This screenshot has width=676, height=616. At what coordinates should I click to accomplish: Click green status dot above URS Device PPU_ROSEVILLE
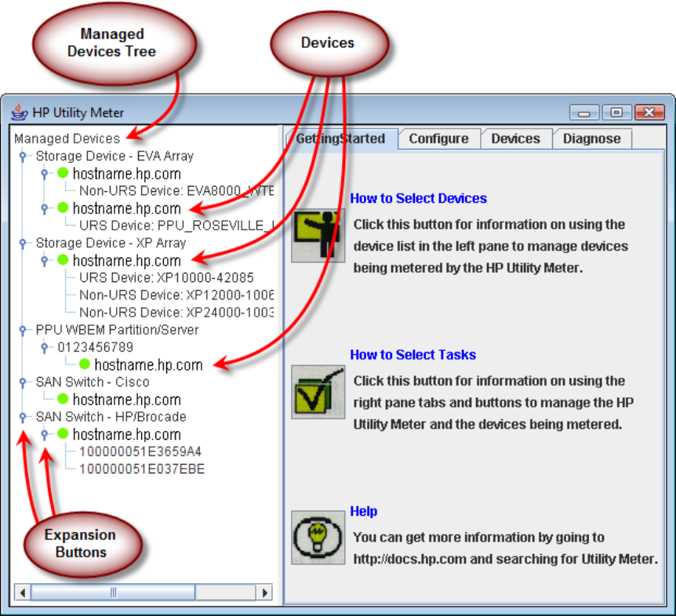(63, 208)
